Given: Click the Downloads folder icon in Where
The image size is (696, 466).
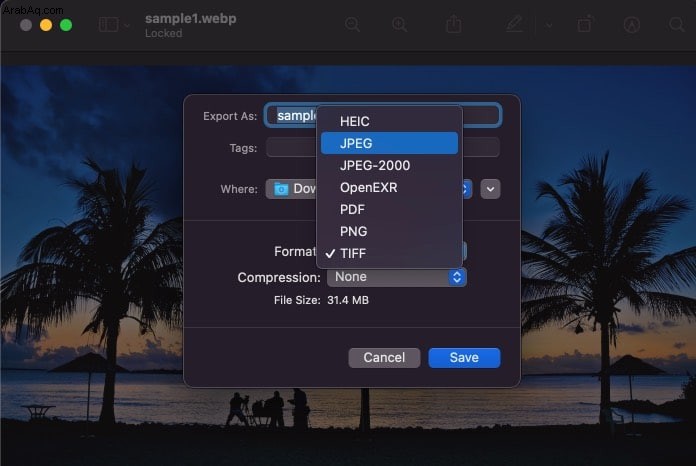Looking at the screenshot, I should pyautogui.click(x=281, y=190).
